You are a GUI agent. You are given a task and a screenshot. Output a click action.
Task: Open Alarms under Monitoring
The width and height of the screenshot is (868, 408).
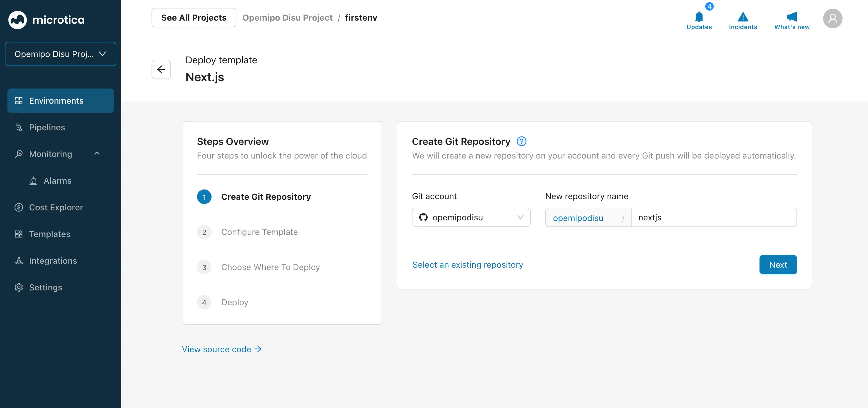(x=61, y=181)
